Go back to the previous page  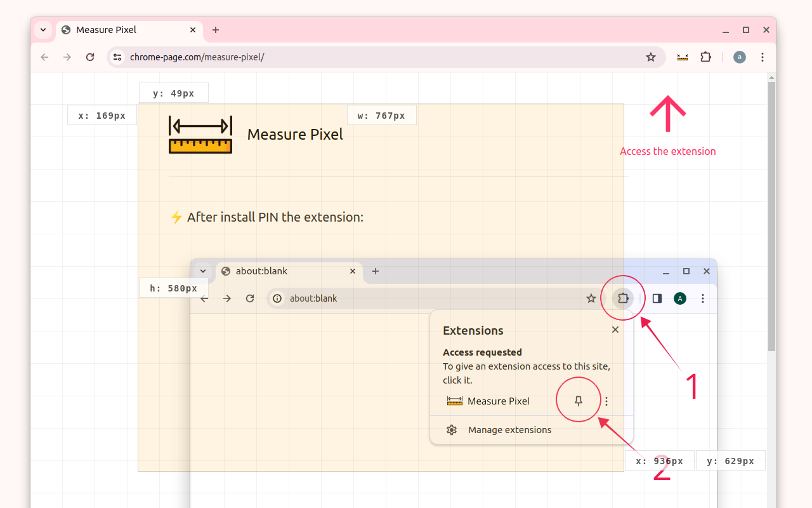44,57
